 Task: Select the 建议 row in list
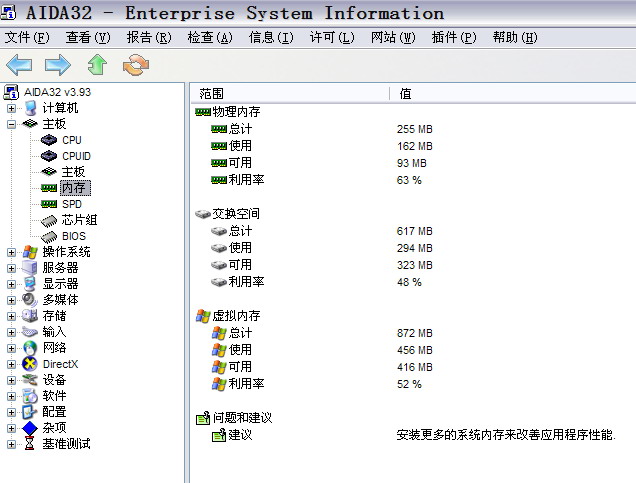point(240,435)
